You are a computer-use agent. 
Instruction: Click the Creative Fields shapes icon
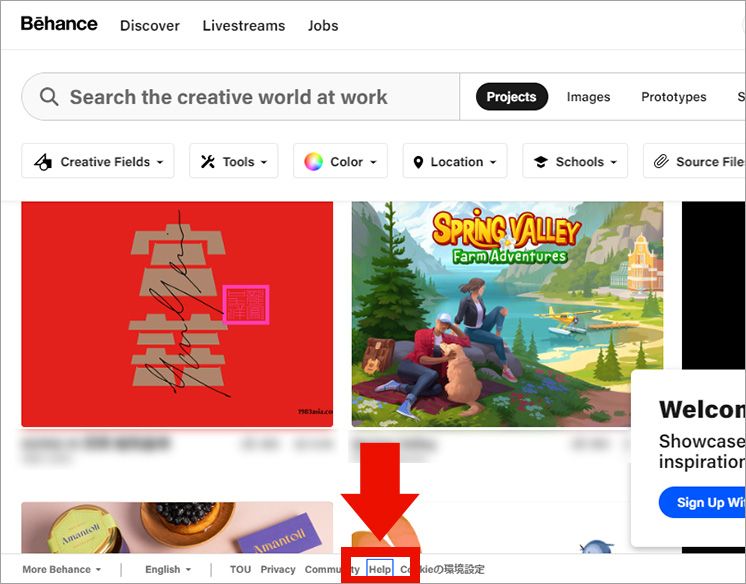tap(43, 162)
